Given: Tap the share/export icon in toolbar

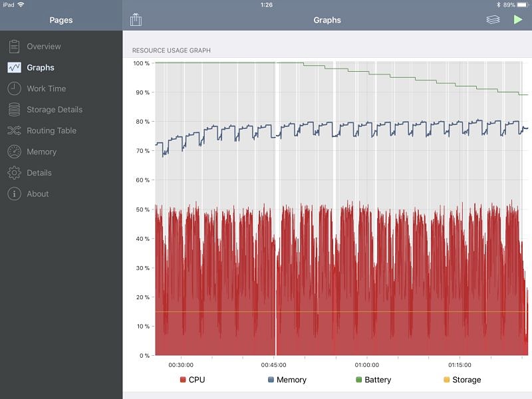Looking at the screenshot, I should pyautogui.click(x=136, y=20).
